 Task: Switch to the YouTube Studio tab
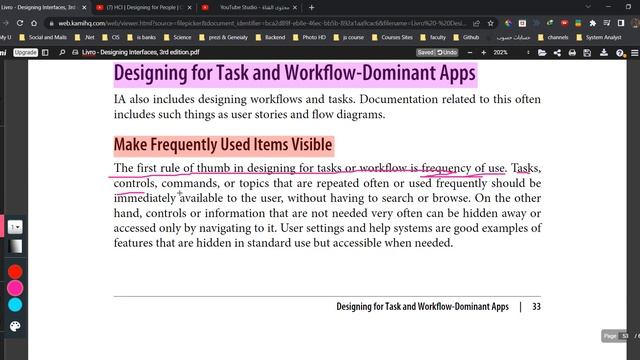pos(249,7)
